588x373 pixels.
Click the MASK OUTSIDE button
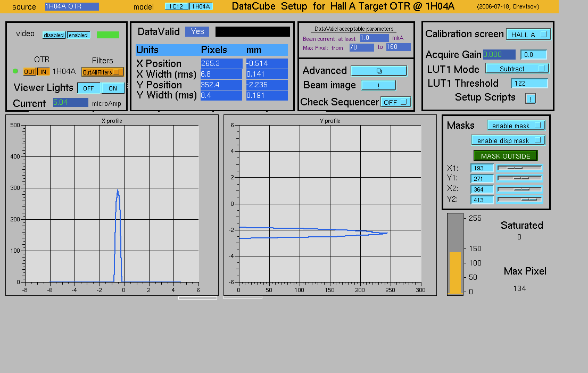pyautogui.click(x=506, y=156)
